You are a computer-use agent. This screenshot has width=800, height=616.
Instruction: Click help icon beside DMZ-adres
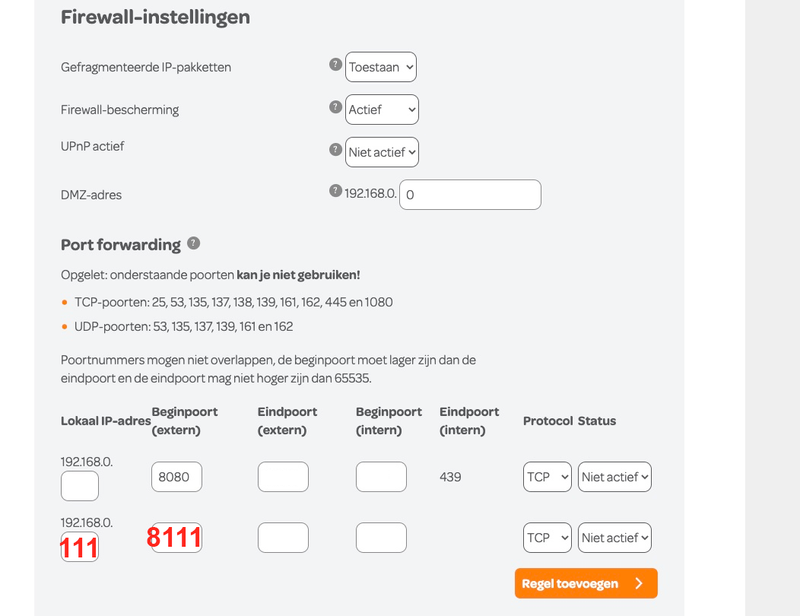click(336, 191)
